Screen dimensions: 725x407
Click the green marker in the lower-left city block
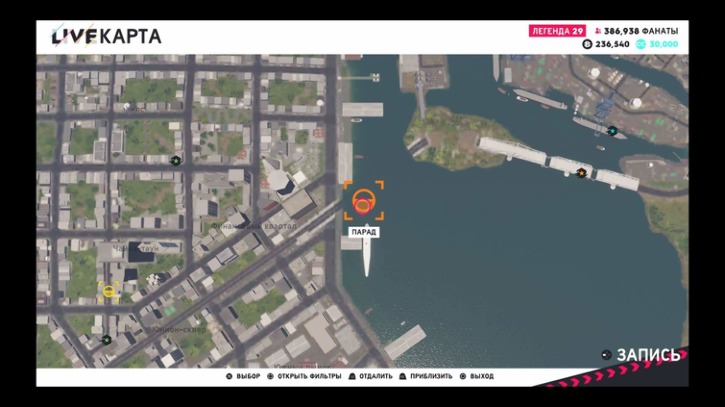click(x=106, y=339)
